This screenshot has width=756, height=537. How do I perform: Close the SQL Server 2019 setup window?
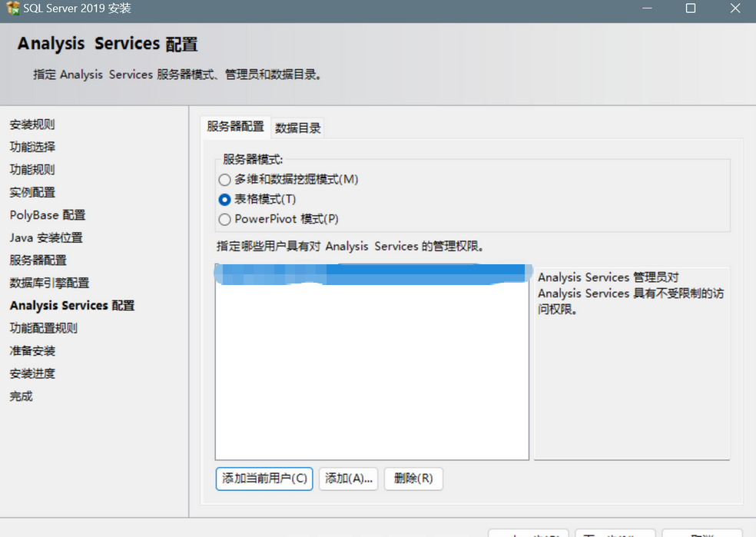pos(735,8)
